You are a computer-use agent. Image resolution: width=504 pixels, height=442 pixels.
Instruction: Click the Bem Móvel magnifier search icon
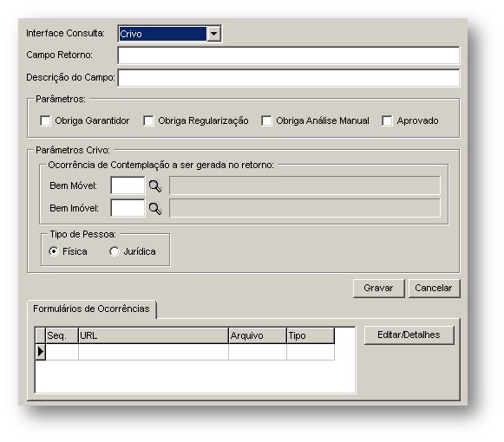pyautogui.click(x=155, y=186)
